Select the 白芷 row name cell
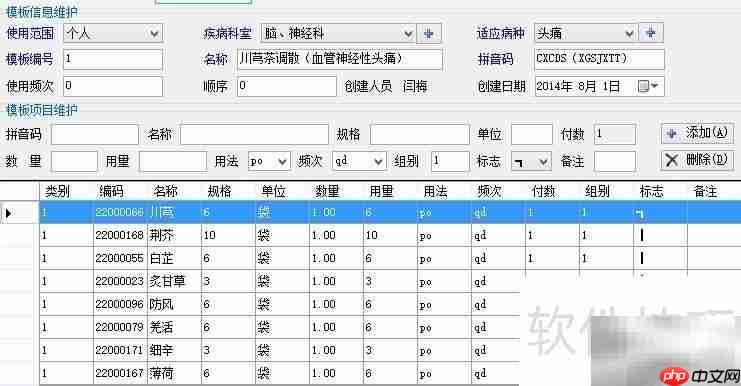This screenshot has width=741, height=386. click(x=174, y=258)
